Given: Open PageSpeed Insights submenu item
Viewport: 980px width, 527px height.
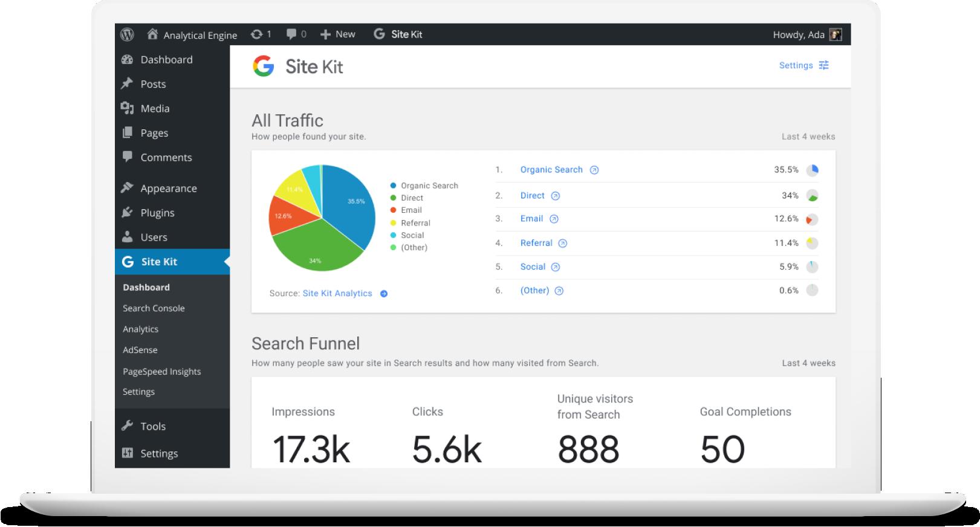Looking at the screenshot, I should (161, 372).
